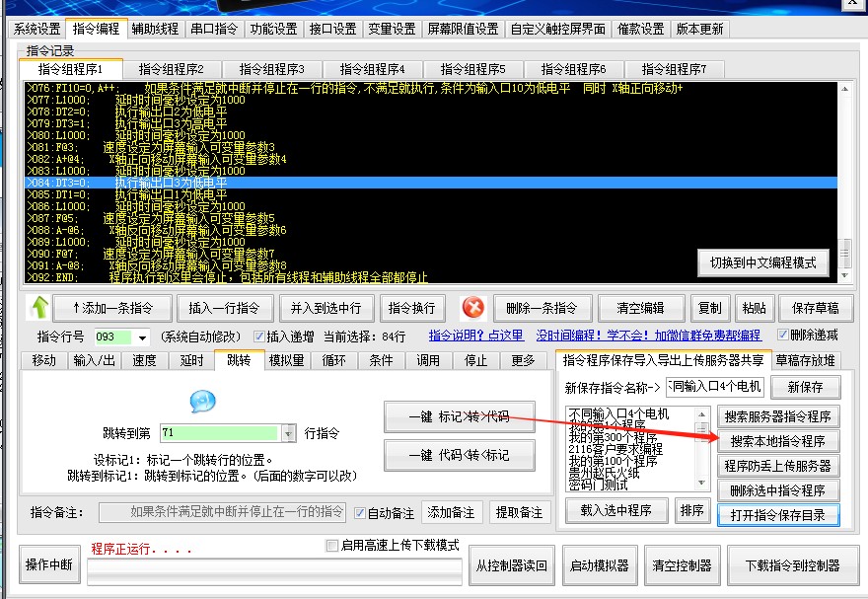
Task: Select 指令组程序7 tab
Action: click(674, 70)
